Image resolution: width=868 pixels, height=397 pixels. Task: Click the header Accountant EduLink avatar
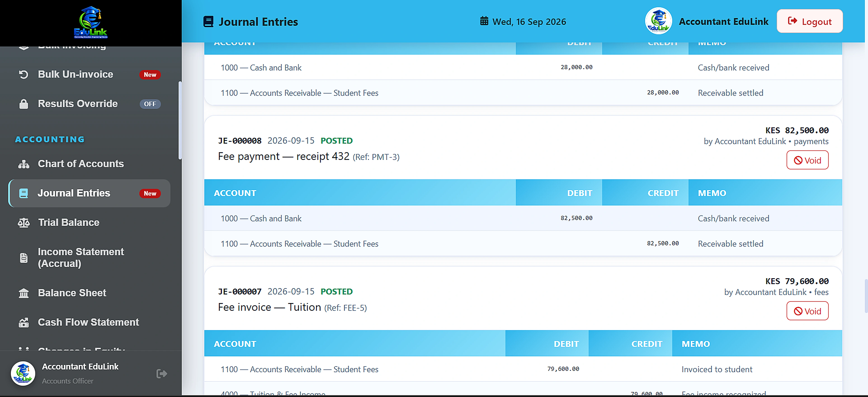(x=658, y=21)
